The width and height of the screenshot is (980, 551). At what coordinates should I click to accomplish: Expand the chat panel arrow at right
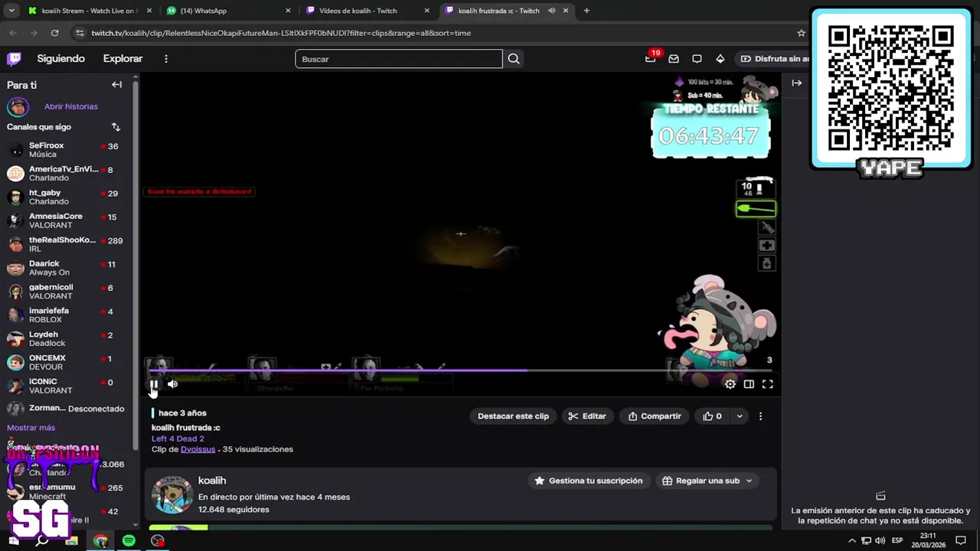click(x=797, y=83)
